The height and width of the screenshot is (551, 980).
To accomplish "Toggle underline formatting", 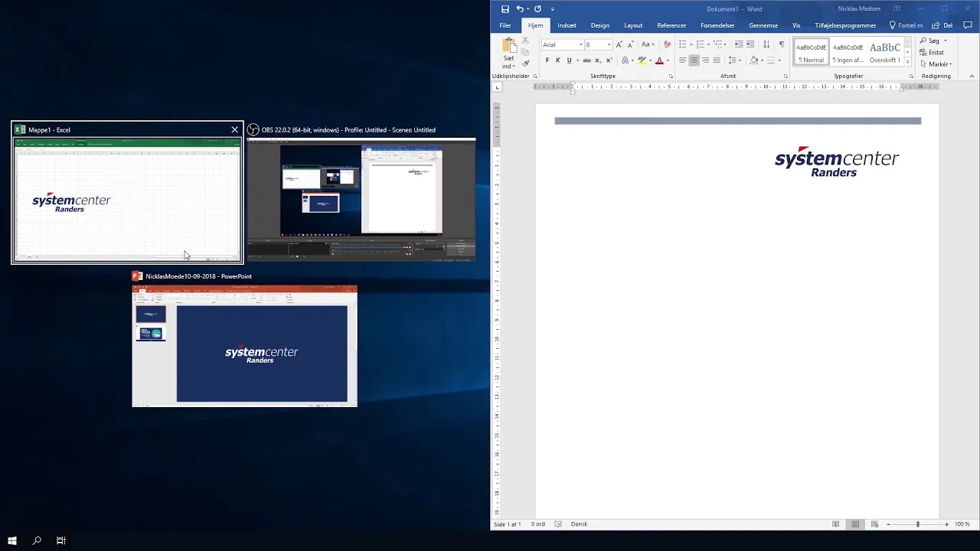I will pos(569,60).
